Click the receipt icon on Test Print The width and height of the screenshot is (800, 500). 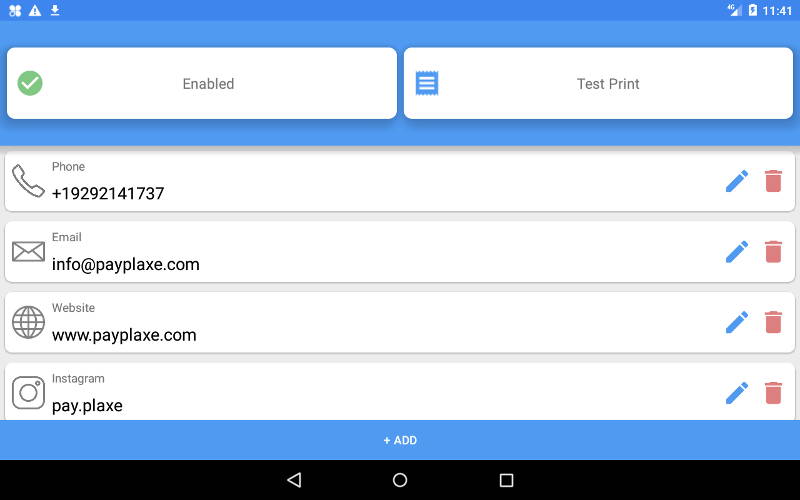[x=427, y=83]
